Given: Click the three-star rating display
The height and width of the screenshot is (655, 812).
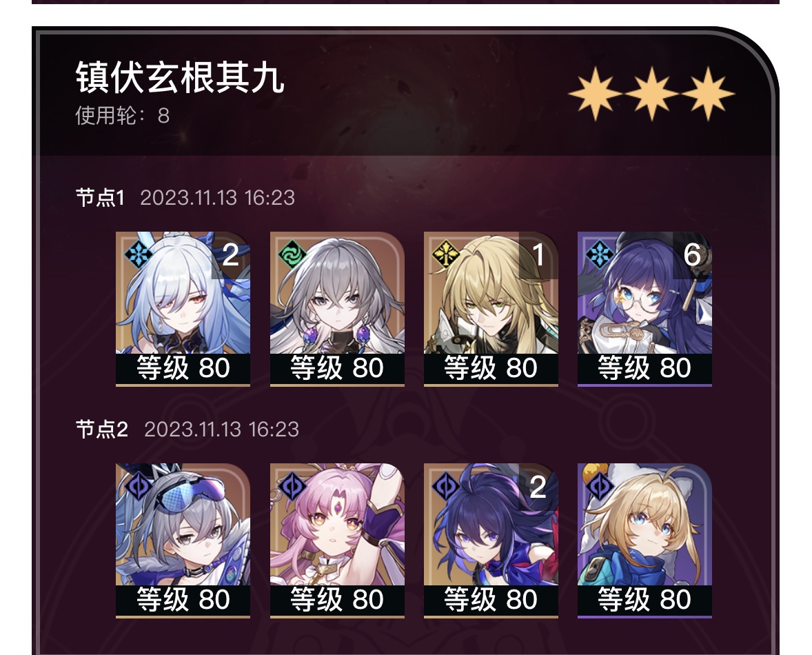Looking at the screenshot, I should click(651, 94).
